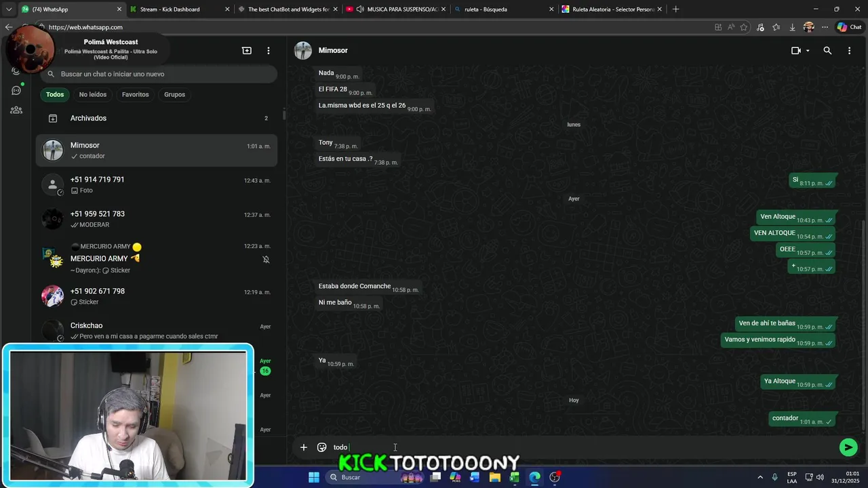Open the Windows Start menu

point(314,477)
